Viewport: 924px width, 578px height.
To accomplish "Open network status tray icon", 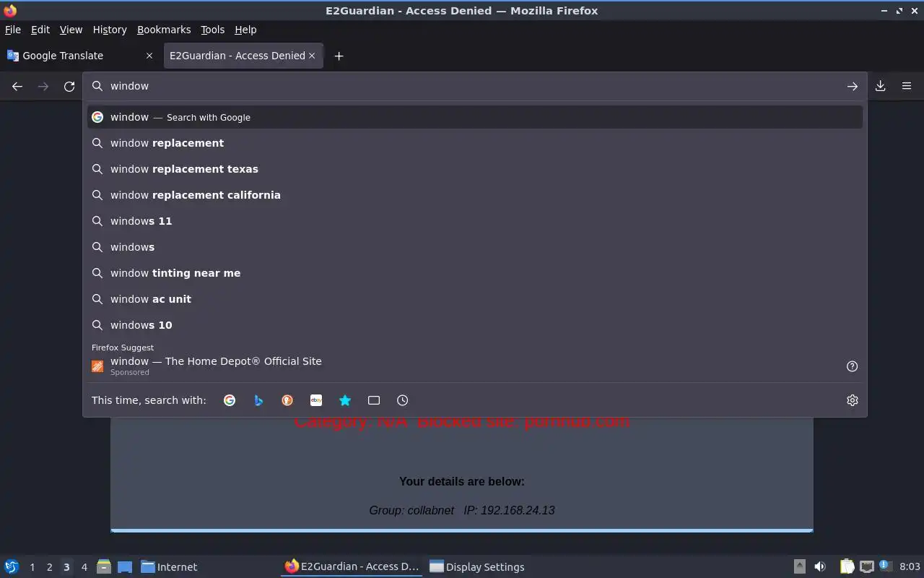I will [867, 566].
